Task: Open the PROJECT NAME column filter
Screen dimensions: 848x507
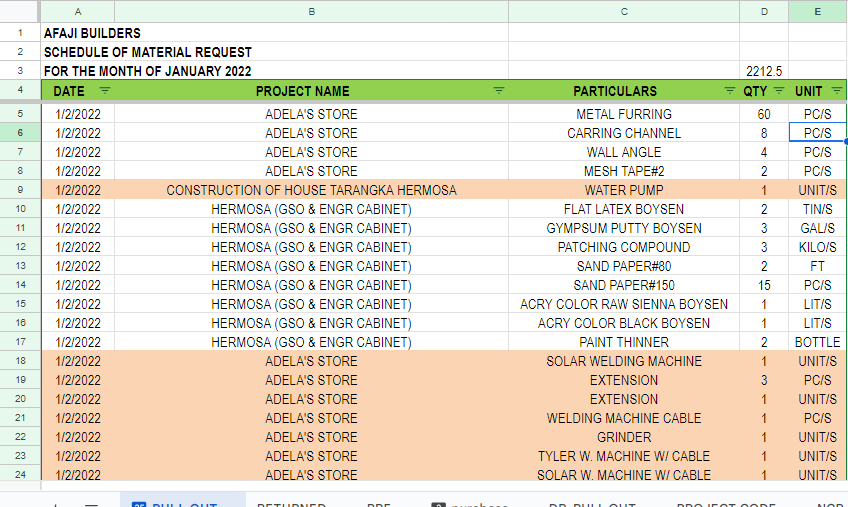Action: [499, 91]
